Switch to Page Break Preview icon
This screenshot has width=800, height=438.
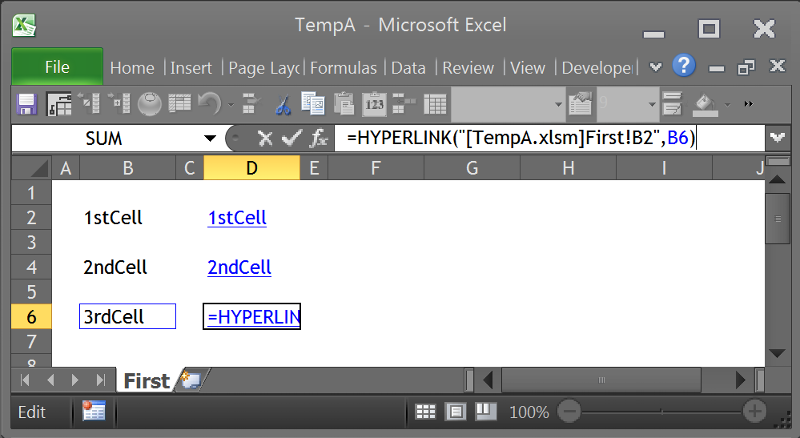pos(486,411)
